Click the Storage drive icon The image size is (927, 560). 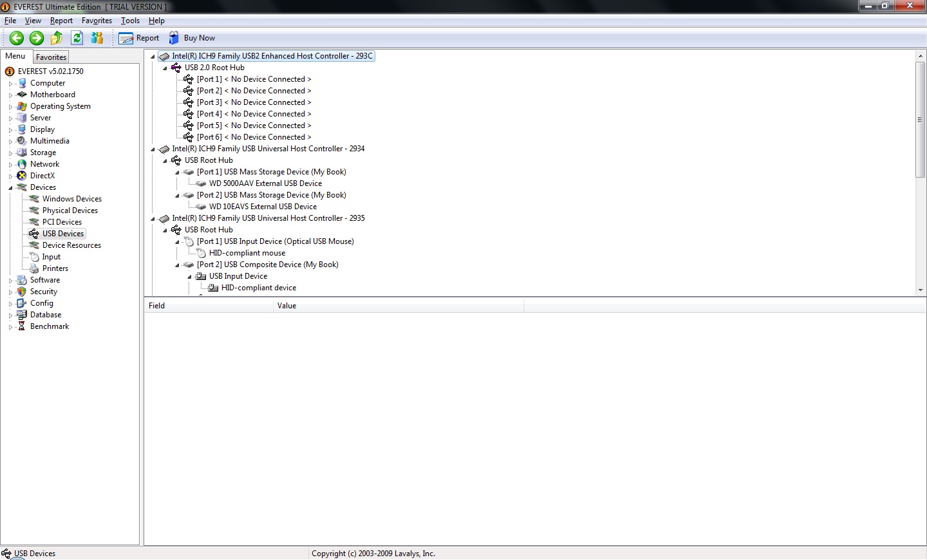coord(22,153)
